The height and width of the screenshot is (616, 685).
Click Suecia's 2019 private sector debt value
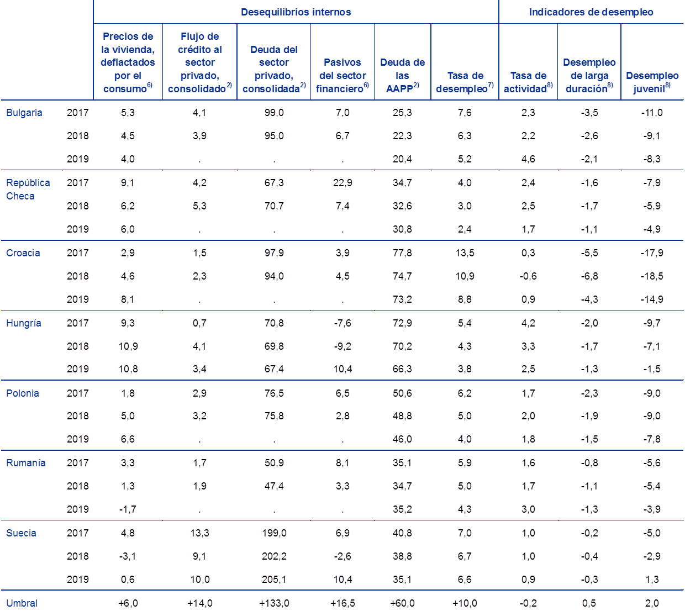[274, 580]
